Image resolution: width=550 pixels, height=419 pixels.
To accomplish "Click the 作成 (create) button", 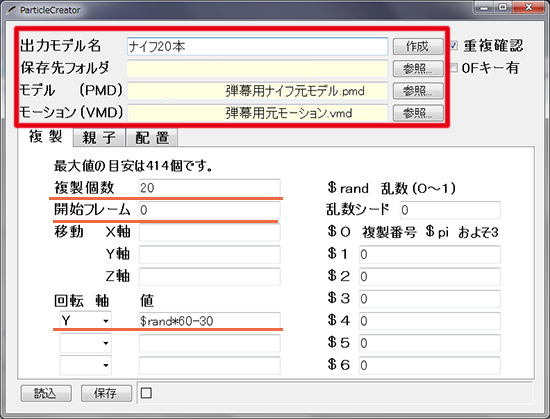I will click(418, 46).
